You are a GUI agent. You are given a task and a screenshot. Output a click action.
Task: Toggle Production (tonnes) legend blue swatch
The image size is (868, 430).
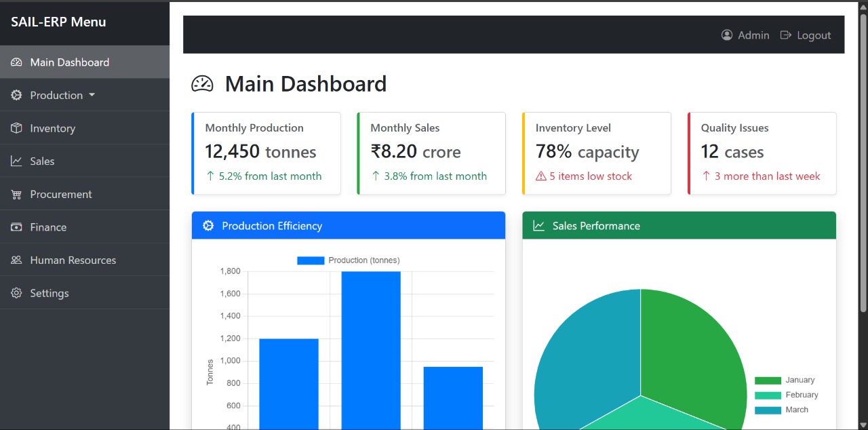click(x=311, y=260)
